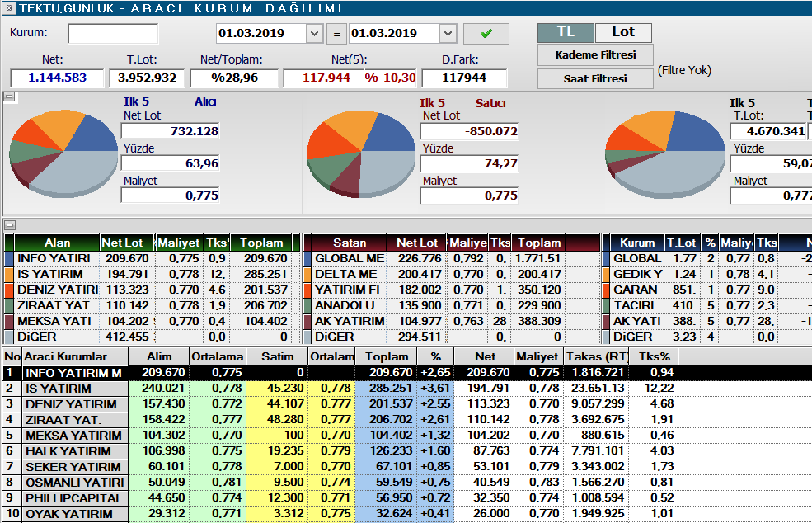Select the percentage value %-10,30
812x523 pixels.
[391, 78]
